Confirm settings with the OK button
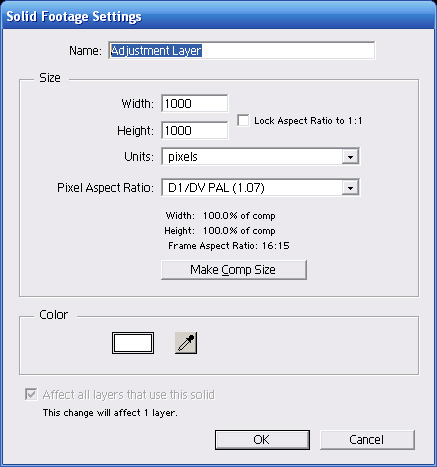The height and width of the screenshot is (467, 437). tap(262, 440)
